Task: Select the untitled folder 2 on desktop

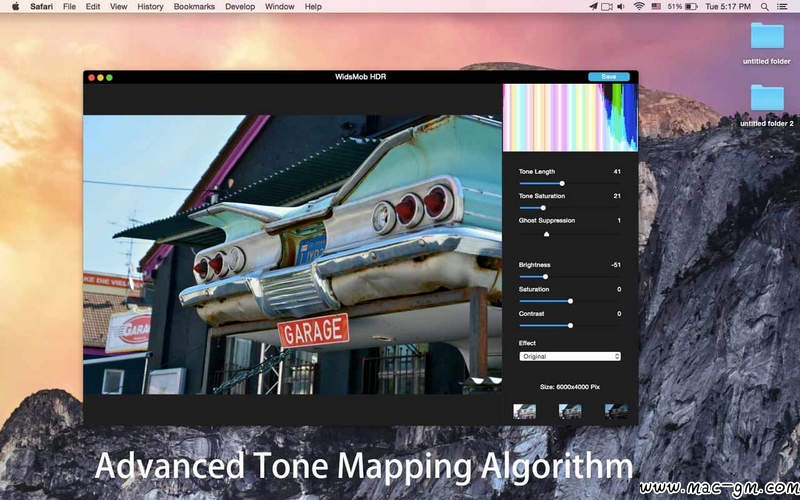Action: [767, 105]
